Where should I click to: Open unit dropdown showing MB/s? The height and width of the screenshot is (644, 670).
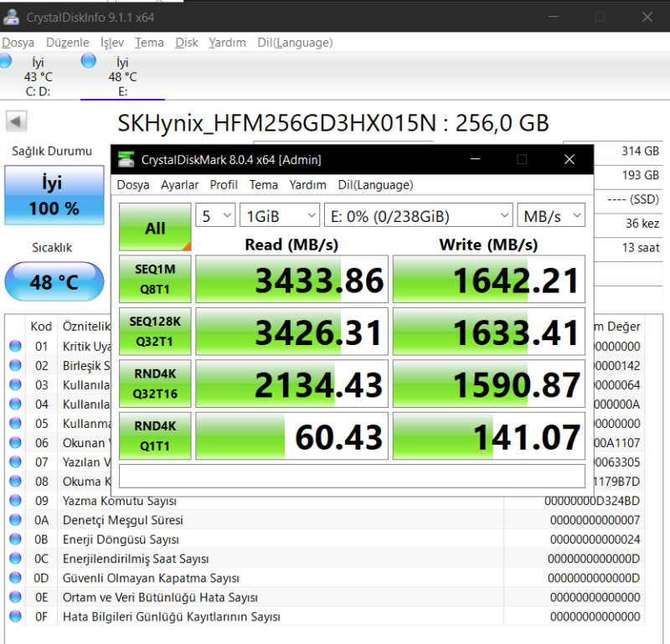click(551, 215)
